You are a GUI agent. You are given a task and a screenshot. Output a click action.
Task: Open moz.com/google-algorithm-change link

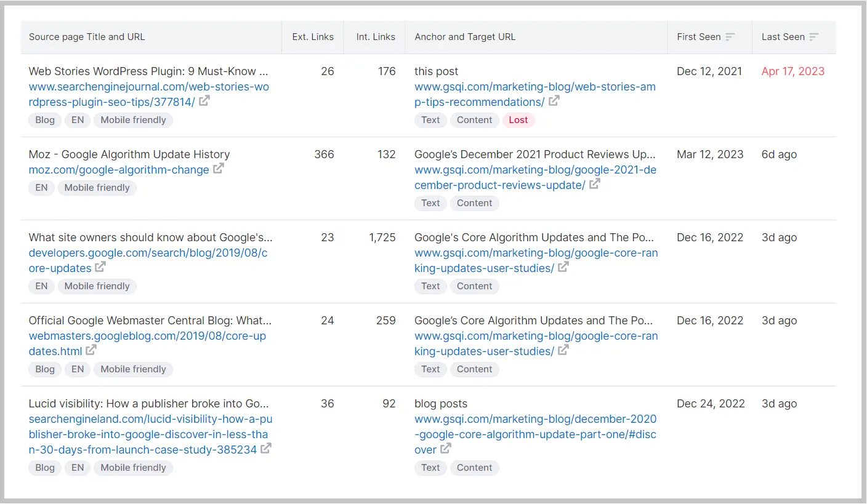[119, 169]
